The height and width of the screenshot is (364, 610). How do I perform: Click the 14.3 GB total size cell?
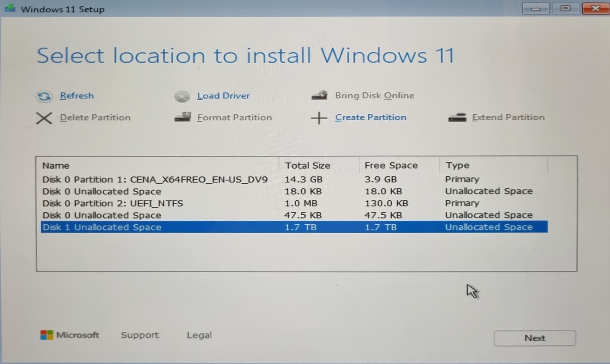[x=303, y=179]
